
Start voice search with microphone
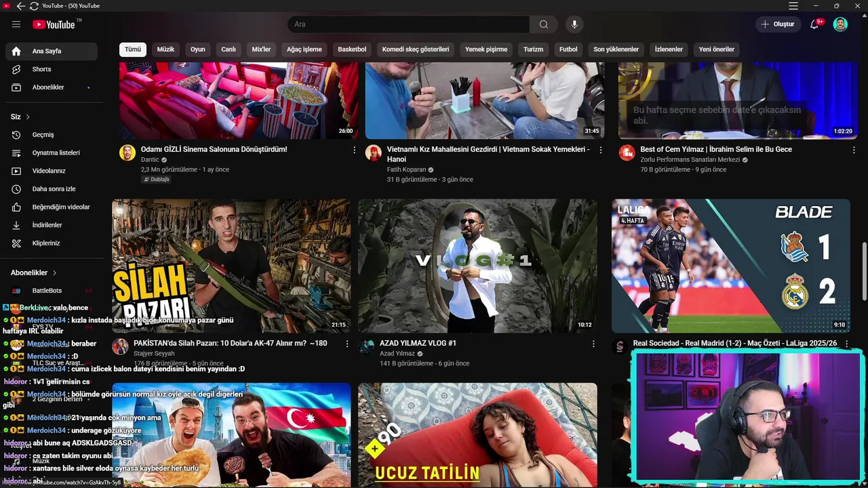click(574, 24)
